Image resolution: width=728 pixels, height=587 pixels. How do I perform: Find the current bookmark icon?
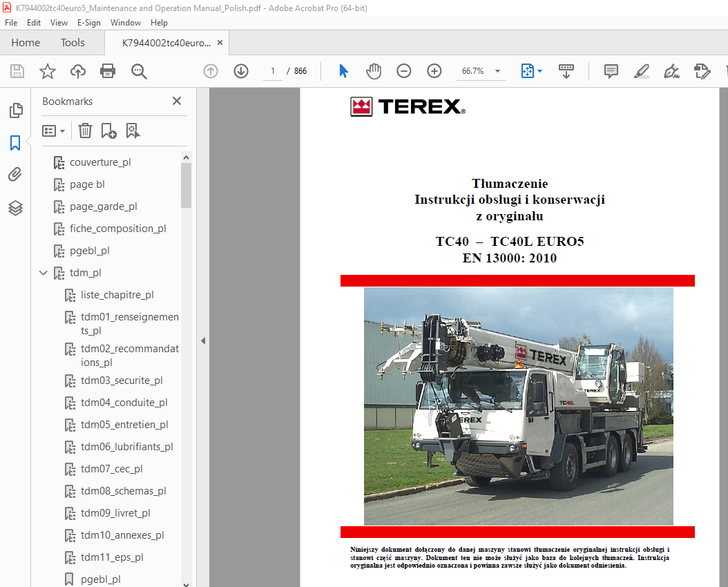[x=133, y=131]
